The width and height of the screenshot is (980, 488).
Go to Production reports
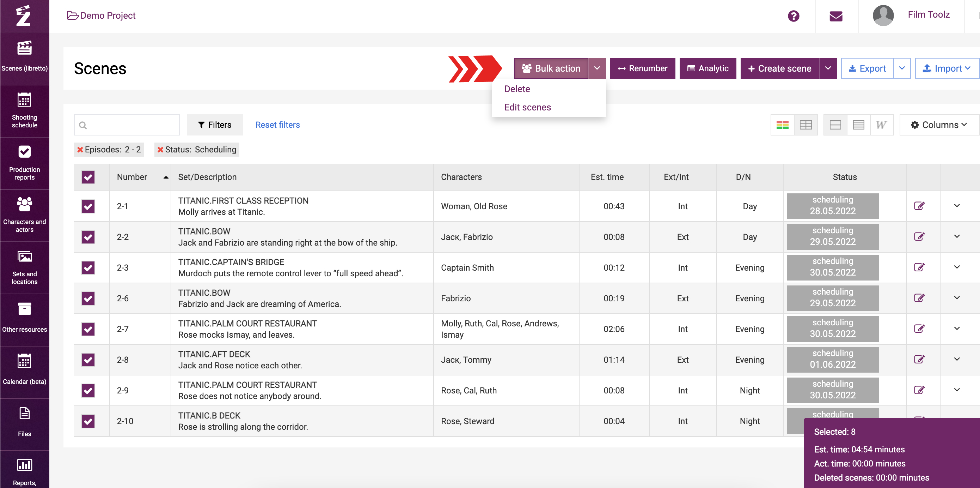[24, 163]
